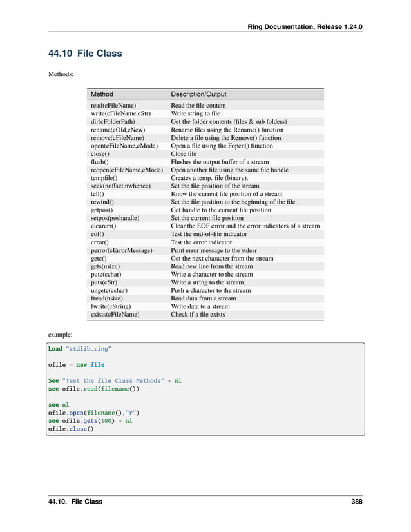This screenshot has height=532, width=411.
Task: Click 'Check if a file exists' description
Action: point(198,315)
